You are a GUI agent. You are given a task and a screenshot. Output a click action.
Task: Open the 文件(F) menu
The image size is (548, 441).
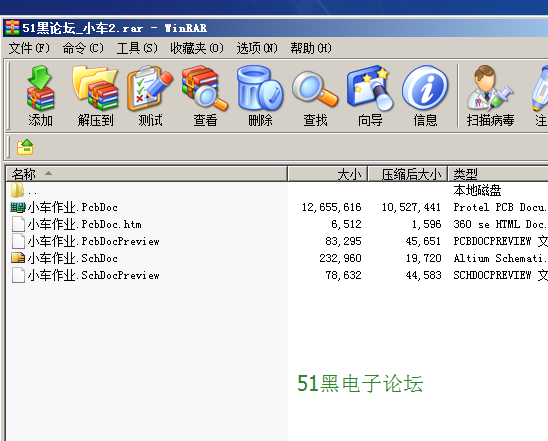29,48
